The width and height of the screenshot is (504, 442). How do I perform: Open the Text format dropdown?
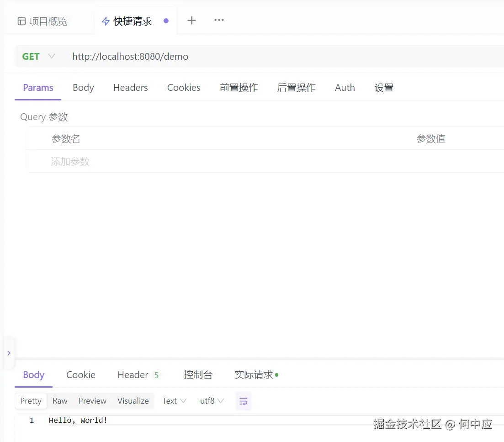[174, 400]
